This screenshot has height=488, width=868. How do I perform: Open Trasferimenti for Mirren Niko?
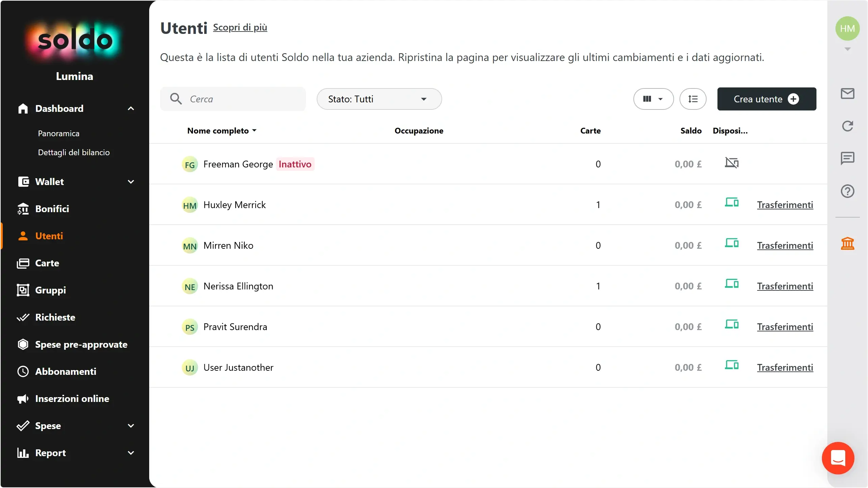(x=785, y=245)
